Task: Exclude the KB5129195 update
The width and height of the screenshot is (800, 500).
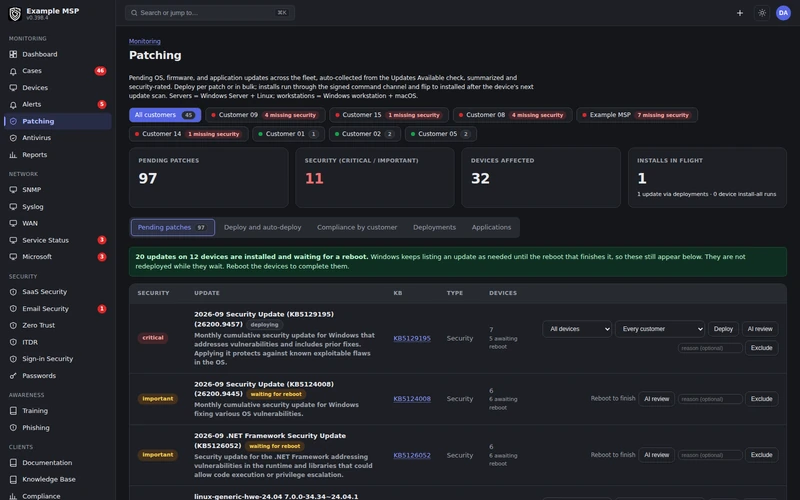Action: tap(761, 348)
